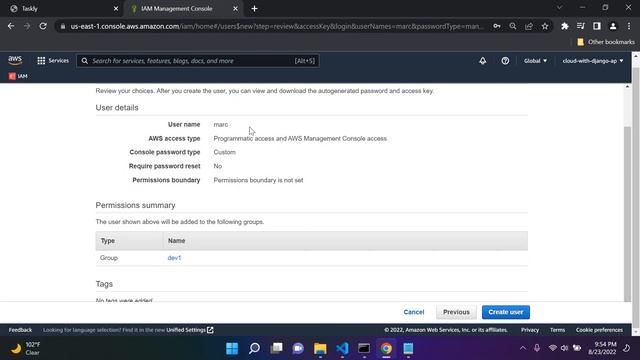Image resolution: width=640 pixels, height=360 pixels.
Task: Click the 'Permissions boundary is not set' text
Action: (x=258, y=180)
